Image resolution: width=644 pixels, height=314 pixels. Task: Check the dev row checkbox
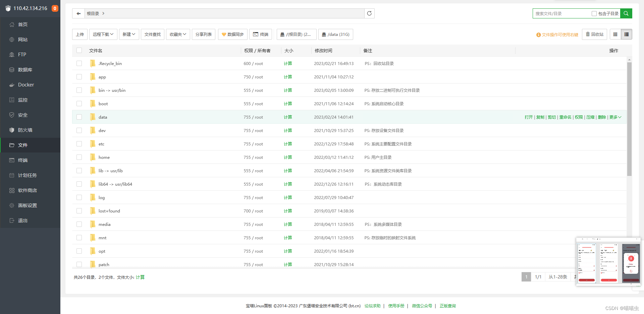pos(79,130)
